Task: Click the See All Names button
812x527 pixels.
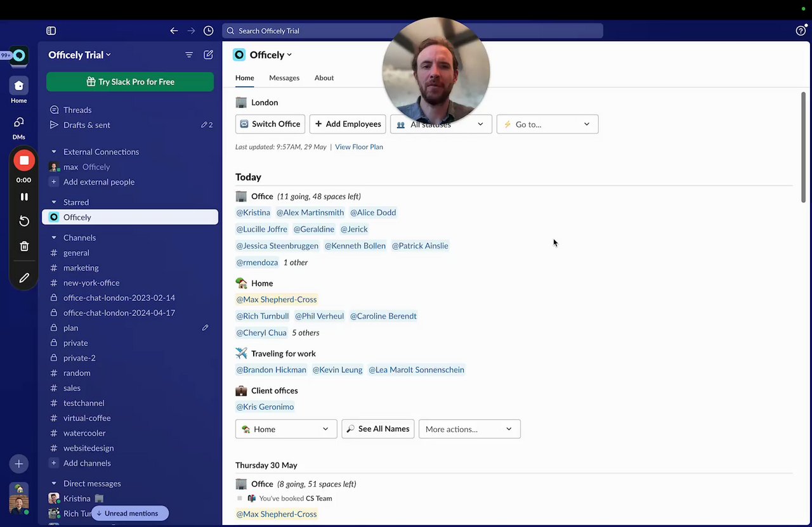Action: point(378,429)
